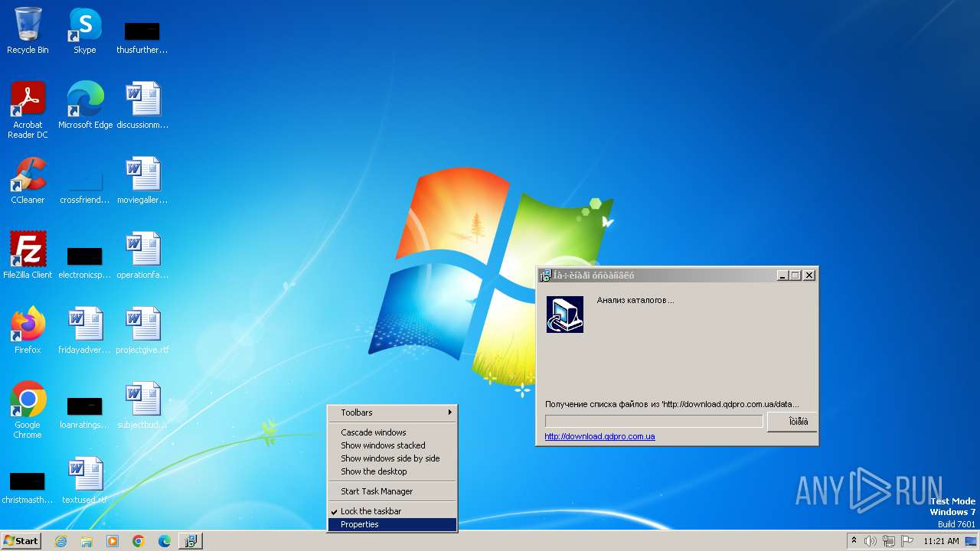Click the Show desktop corner button
Viewport: 980px width, 551px height.
[x=972, y=541]
